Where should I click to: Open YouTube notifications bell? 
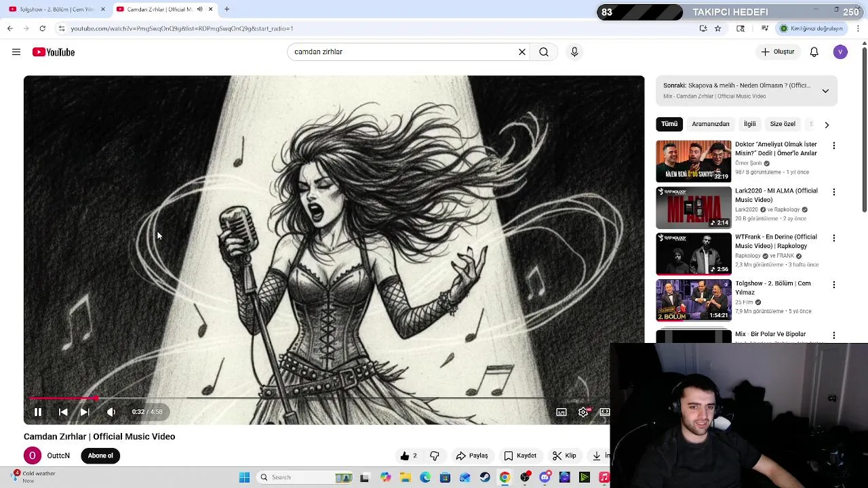coord(814,52)
